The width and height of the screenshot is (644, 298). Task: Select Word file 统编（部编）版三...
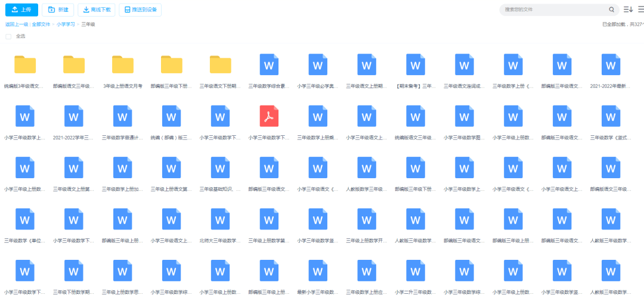[x=172, y=116]
